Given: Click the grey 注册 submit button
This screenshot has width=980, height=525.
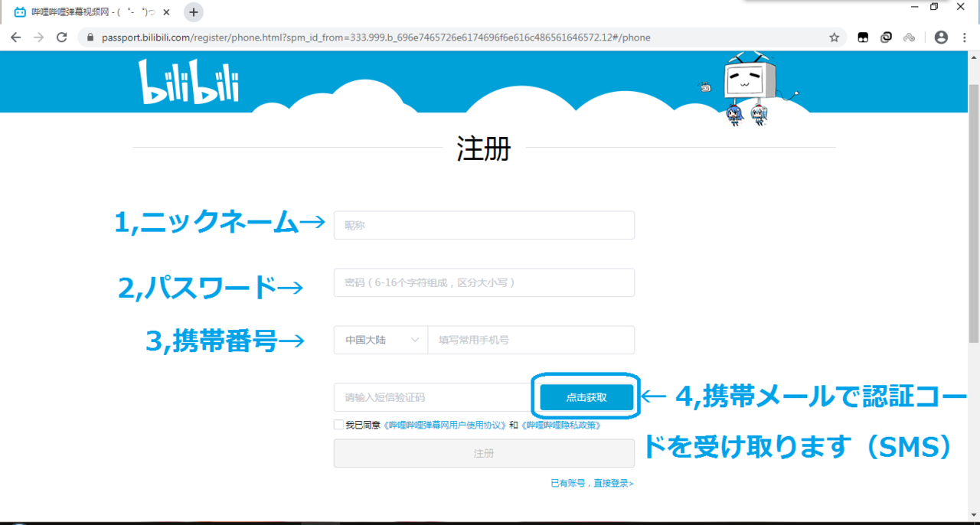Looking at the screenshot, I should (x=484, y=453).
